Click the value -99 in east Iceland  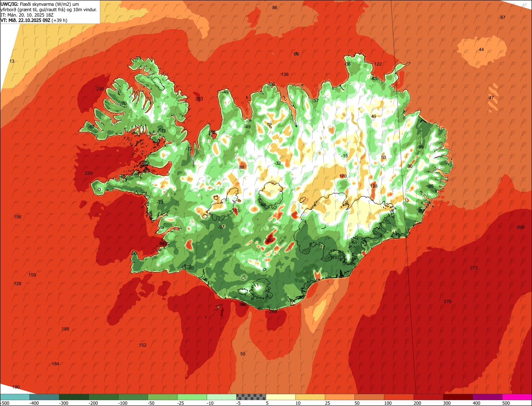tap(420, 147)
